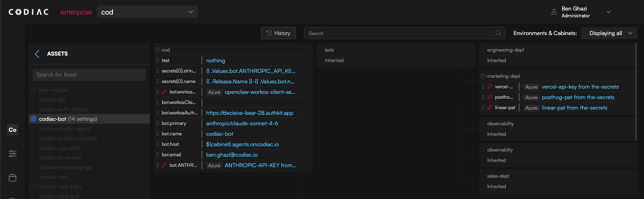Screen dimensions: 644x199
Task: Click the Search for Asset field
Action: tap(89, 75)
